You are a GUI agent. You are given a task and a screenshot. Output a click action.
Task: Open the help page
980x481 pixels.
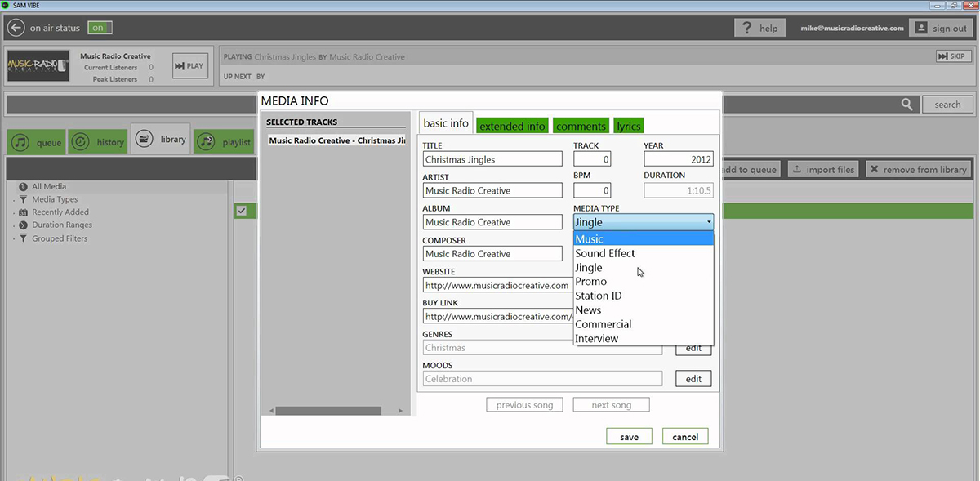pyautogui.click(x=759, y=28)
